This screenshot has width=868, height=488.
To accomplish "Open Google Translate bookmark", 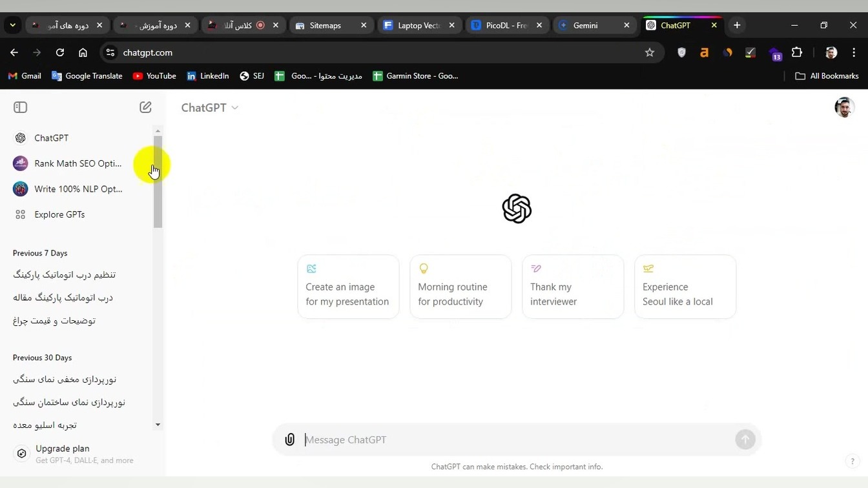I will click(87, 76).
